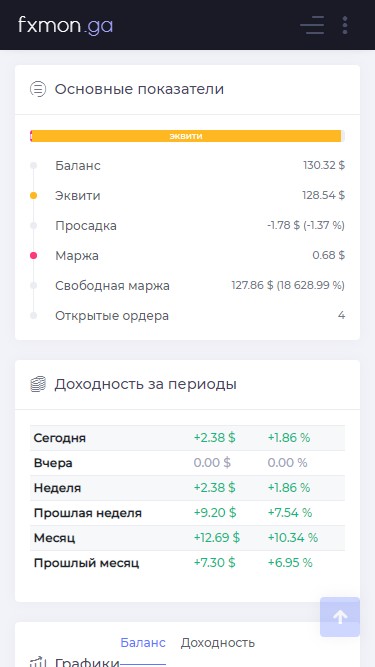This screenshot has height=667, width=375.
Task: Click the chart icon beside Графики
Action: 38,662
